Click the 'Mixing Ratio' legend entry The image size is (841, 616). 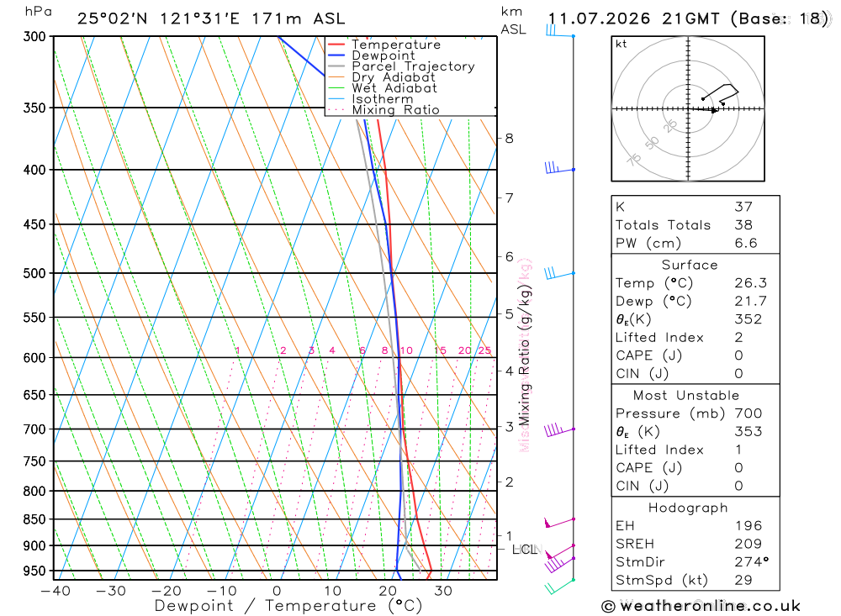(395, 110)
